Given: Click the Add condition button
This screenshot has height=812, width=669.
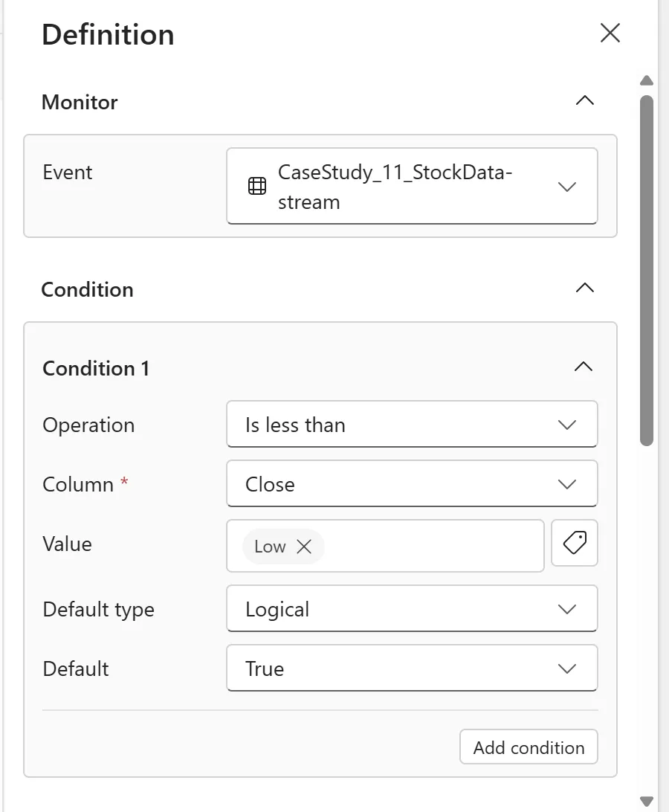Looking at the screenshot, I should click(529, 747).
